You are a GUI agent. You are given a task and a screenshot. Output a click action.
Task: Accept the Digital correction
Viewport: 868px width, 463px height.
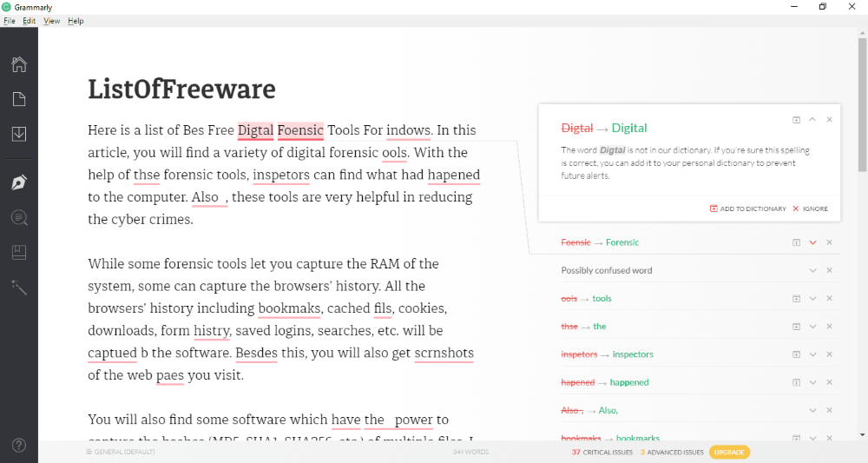tap(628, 128)
